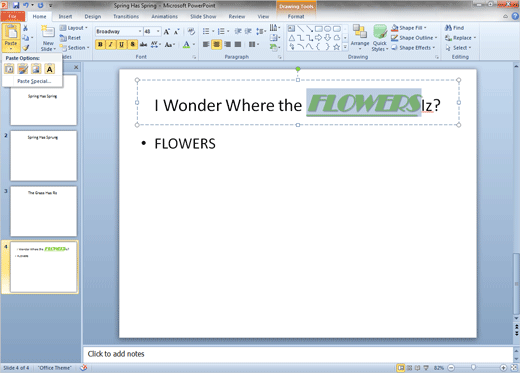Viewport: 520px width, 373px height.
Task: Open the Animations ribbon tab
Action: pos(165,16)
